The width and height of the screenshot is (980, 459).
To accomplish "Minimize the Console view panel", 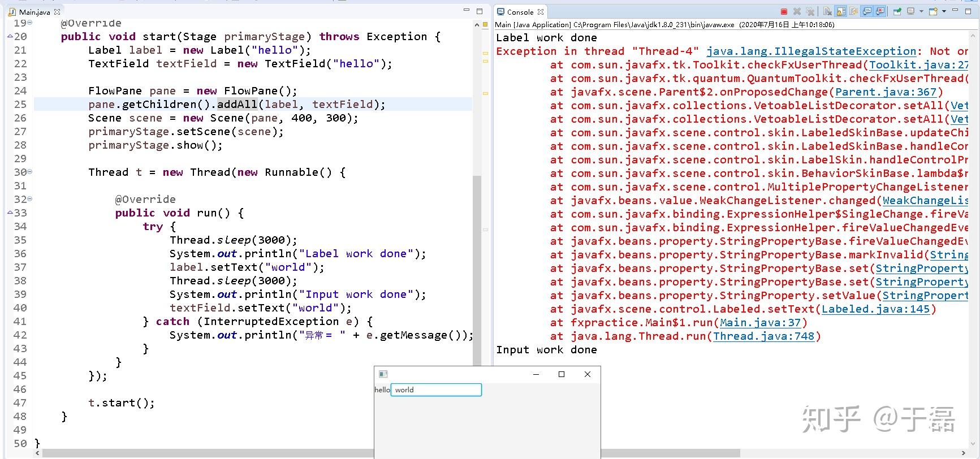I will pyautogui.click(x=955, y=10).
